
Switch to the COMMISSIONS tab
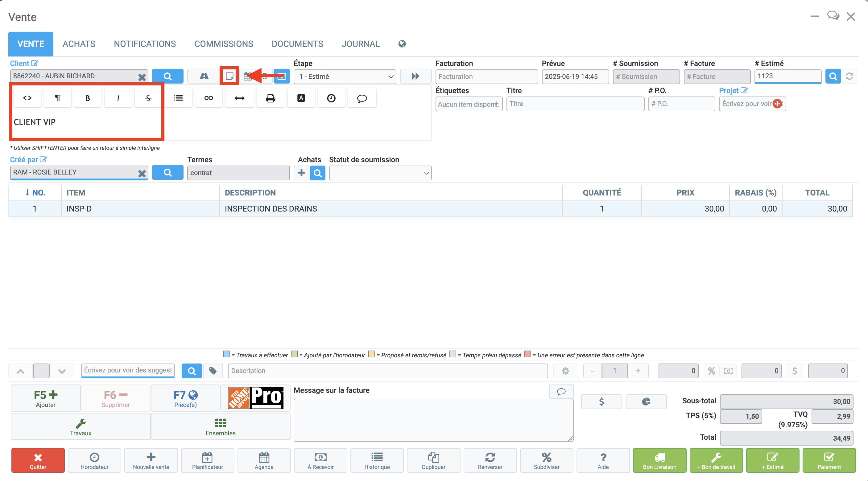point(223,44)
